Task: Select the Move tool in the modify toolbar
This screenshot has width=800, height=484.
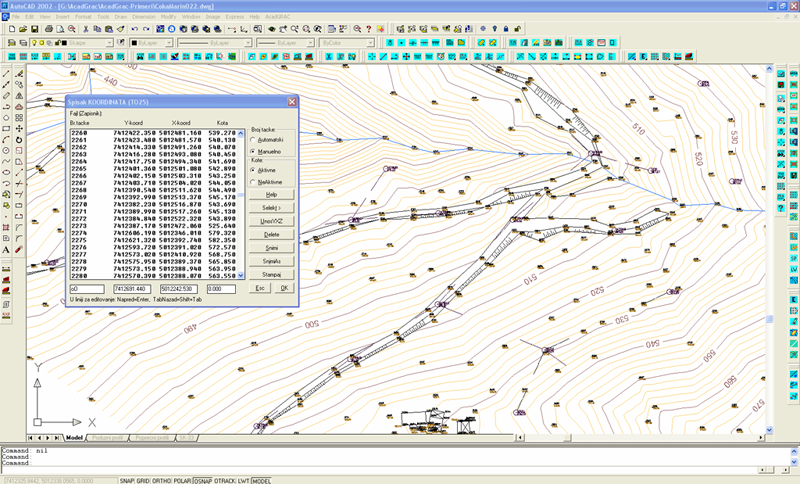Action: 19,128
